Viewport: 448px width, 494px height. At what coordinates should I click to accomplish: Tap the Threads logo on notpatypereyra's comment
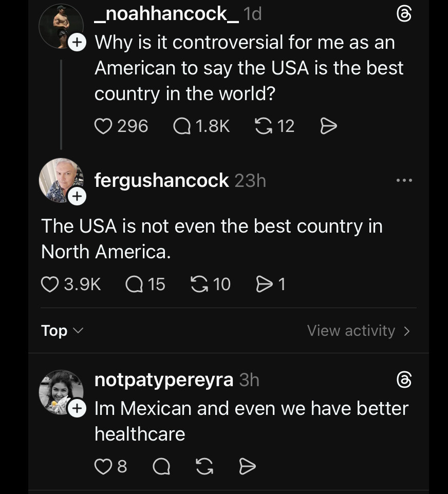click(x=404, y=380)
